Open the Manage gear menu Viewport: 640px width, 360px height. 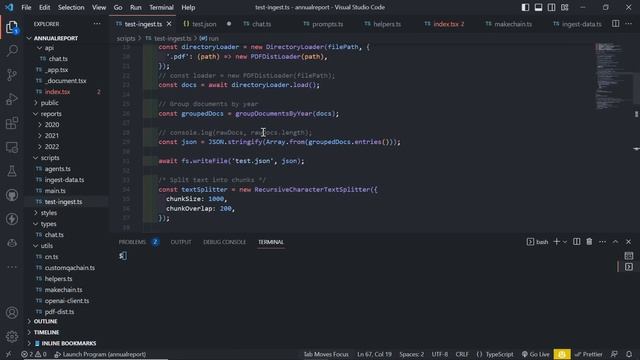click(x=12, y=337)
